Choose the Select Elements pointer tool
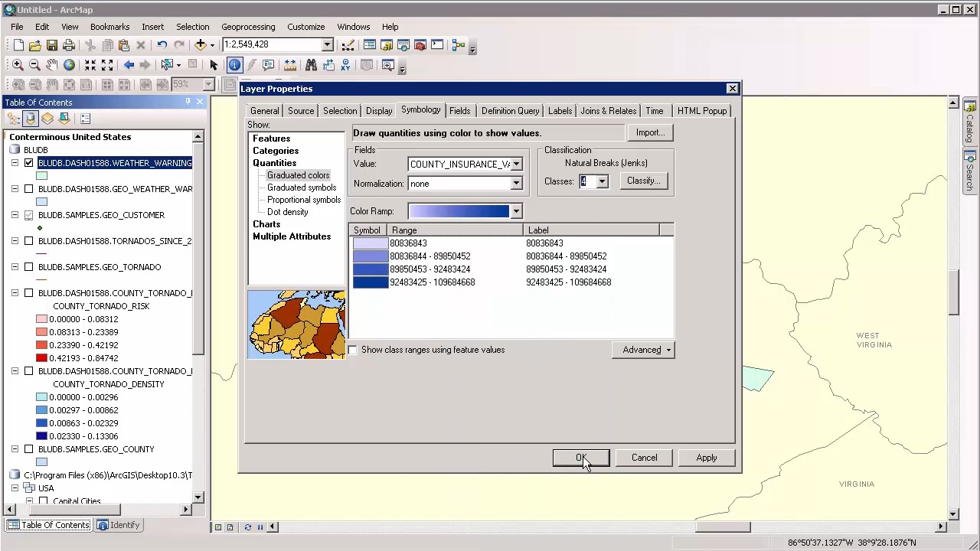This screenshot has height=551, width=980. point(214,65)
